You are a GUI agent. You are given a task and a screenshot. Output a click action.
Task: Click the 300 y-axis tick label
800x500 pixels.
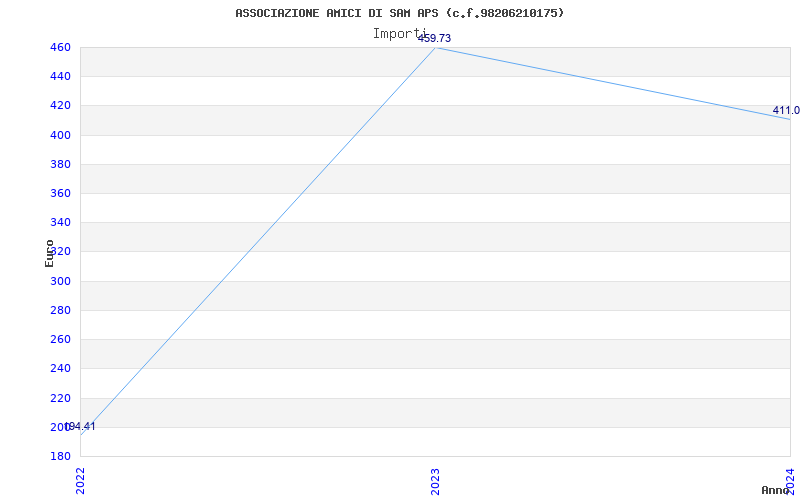[x=60, y=281]
